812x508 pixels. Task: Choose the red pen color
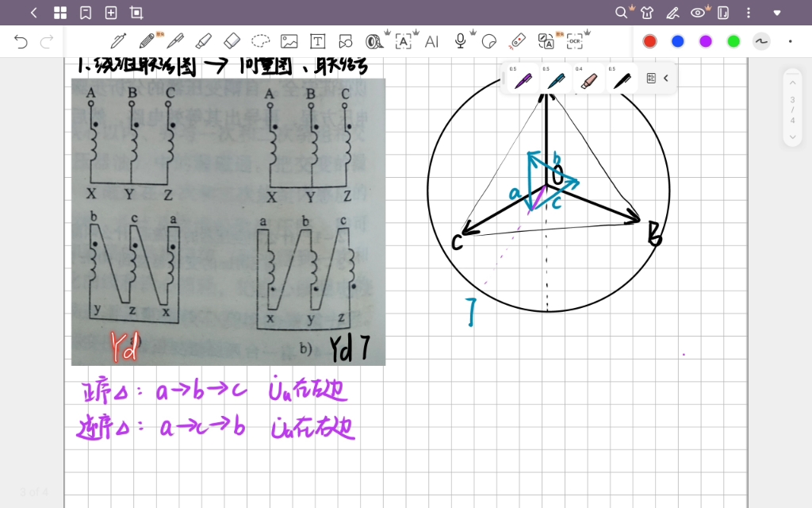(649, 41)
